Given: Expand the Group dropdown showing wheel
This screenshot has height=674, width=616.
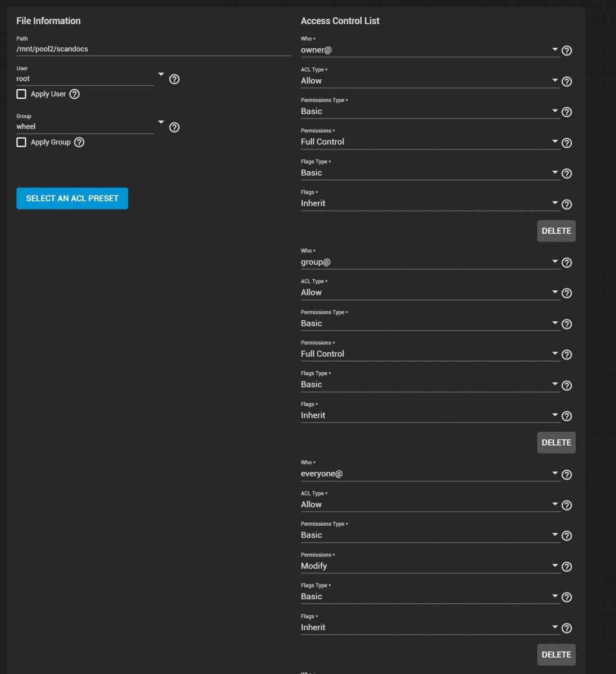Looking at the screenshot, I should [x=161, y=122].
